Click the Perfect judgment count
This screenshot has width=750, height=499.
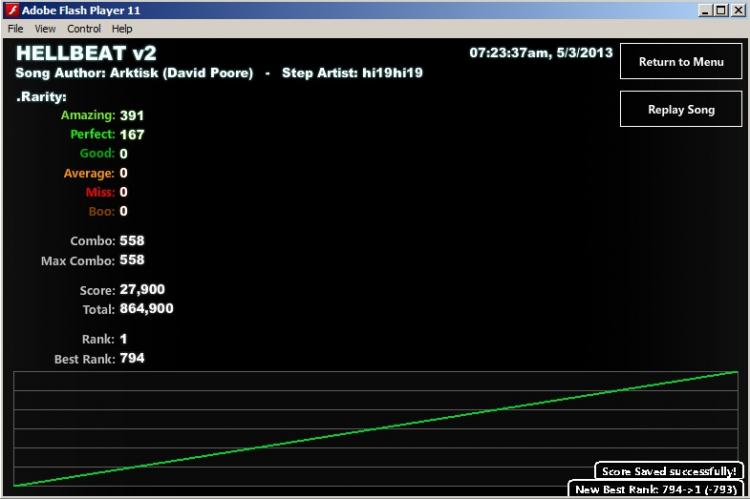point(132,134)
